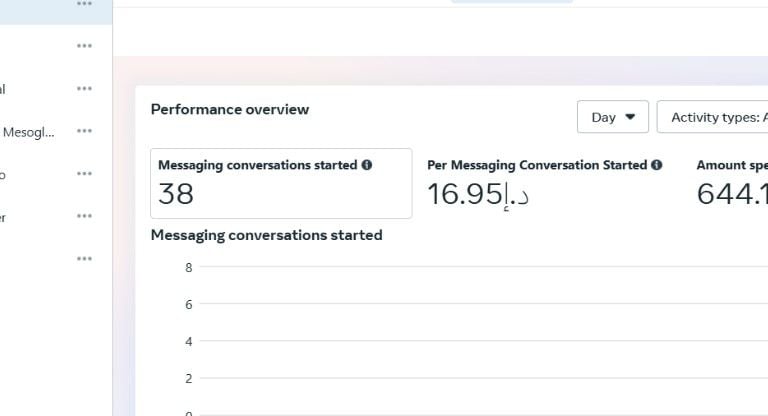Open the sidebar item ending in 'er'

coord(4,216)
